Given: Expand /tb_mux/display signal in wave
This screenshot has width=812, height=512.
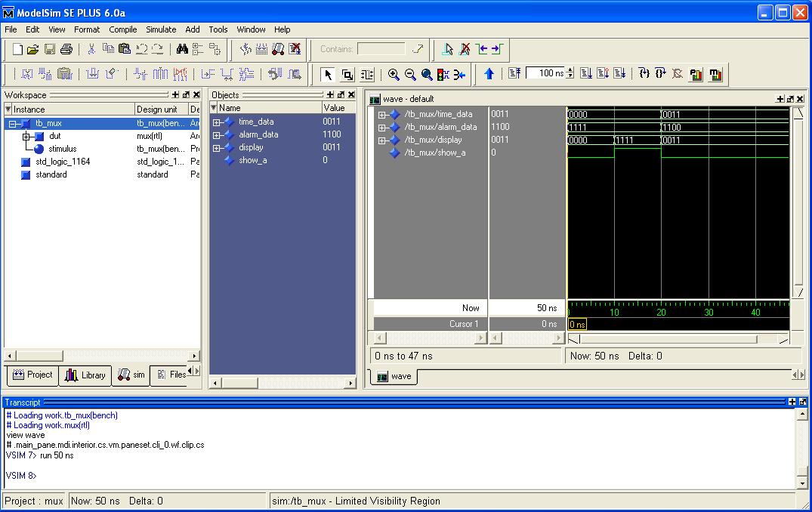Looking at the screenshot, I should point(381,140).
